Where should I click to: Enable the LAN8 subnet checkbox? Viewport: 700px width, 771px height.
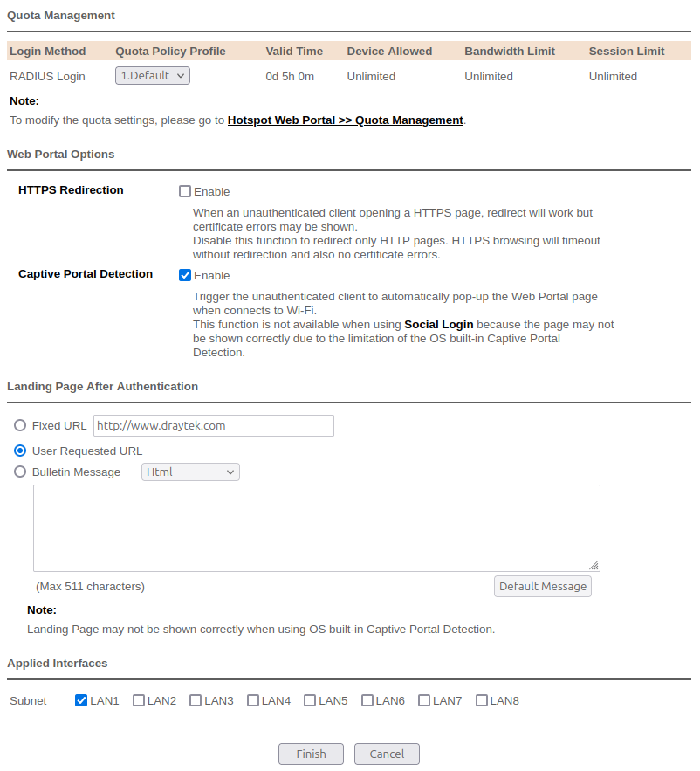click(x=482, y=700)
